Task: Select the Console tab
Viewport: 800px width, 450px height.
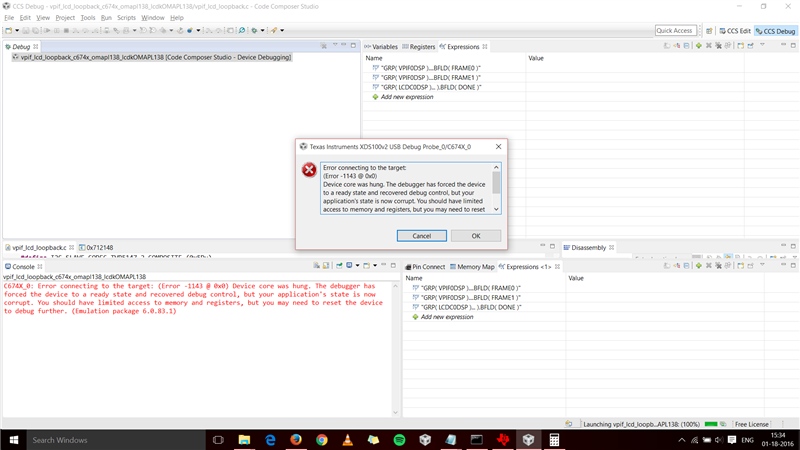Action: tap(23, 267)
